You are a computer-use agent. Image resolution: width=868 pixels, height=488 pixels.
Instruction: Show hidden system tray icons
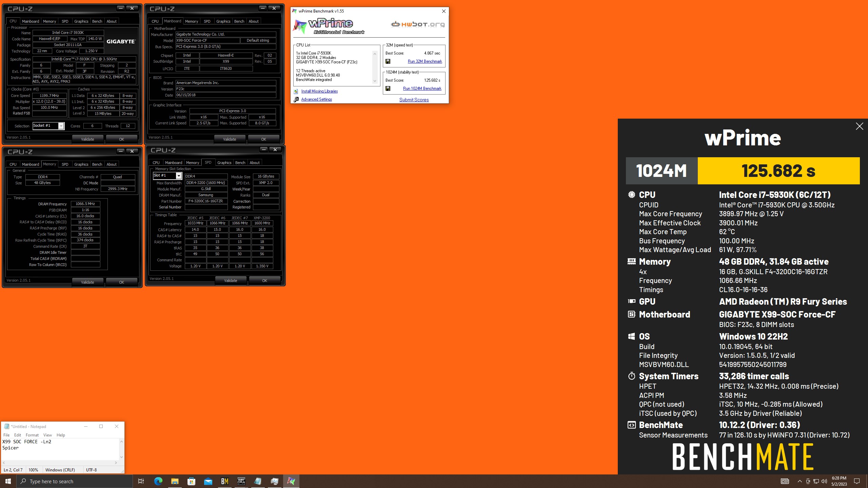coord(800,481)
